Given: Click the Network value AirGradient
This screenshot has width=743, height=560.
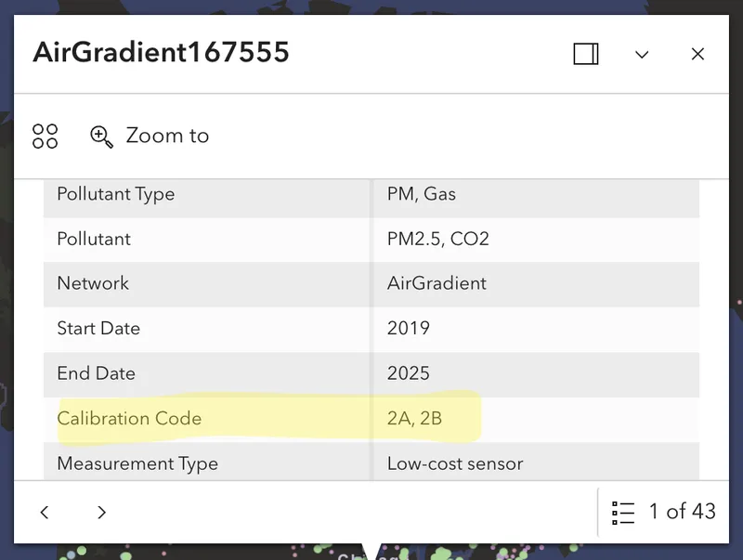Looking at the screenshot, I should (x=437, y=283).
